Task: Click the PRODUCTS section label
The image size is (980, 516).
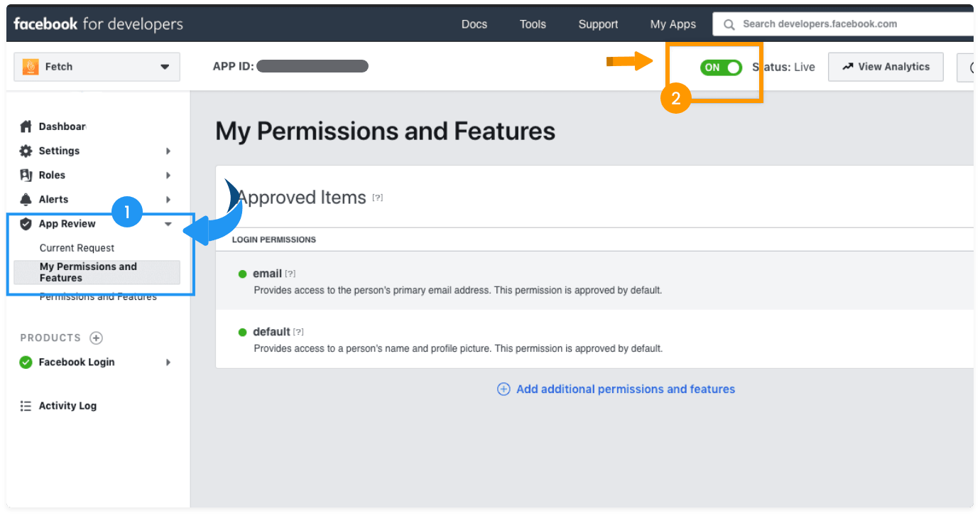Action: pos(50,338)
